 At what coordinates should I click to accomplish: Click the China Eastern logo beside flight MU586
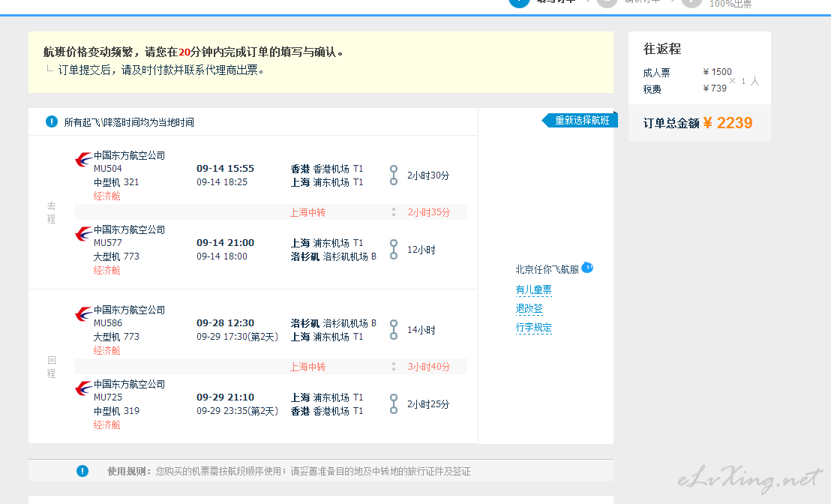pyautogui.click(x=84, y=313)
